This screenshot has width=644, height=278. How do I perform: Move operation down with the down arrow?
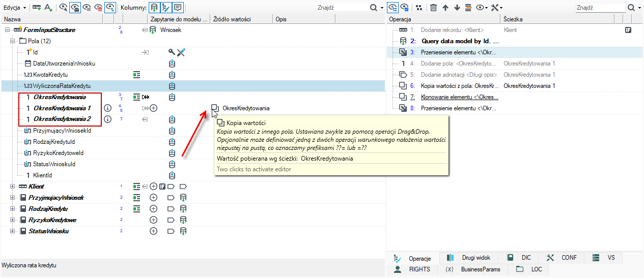(x=457, y=8)
